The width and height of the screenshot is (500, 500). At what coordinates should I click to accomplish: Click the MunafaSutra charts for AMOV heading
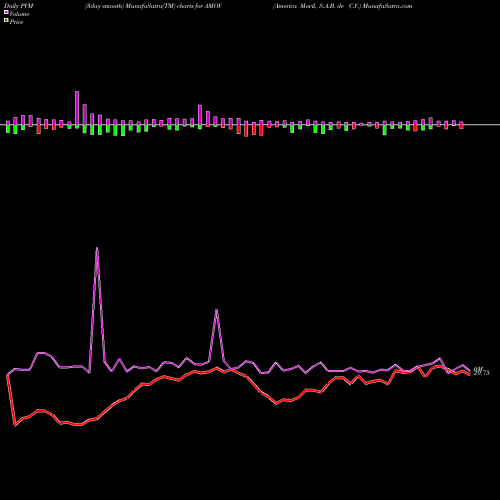click(x=153, y=6)
